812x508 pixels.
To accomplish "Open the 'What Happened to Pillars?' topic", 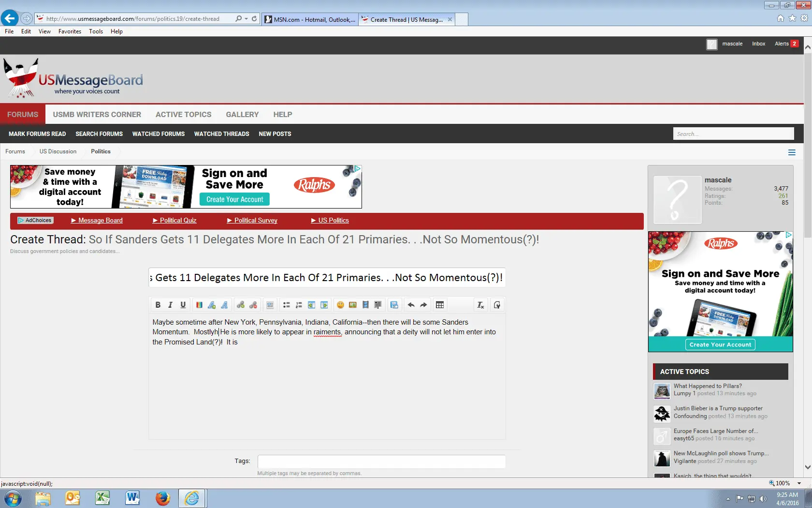I will (708, 386).
